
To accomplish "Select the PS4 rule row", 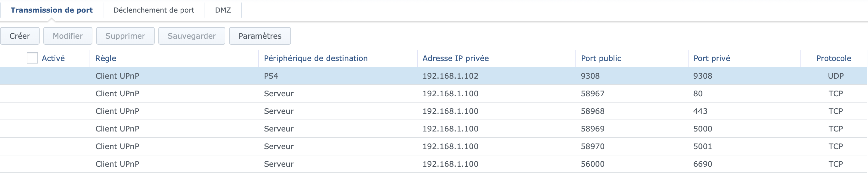I will (271, 76).
